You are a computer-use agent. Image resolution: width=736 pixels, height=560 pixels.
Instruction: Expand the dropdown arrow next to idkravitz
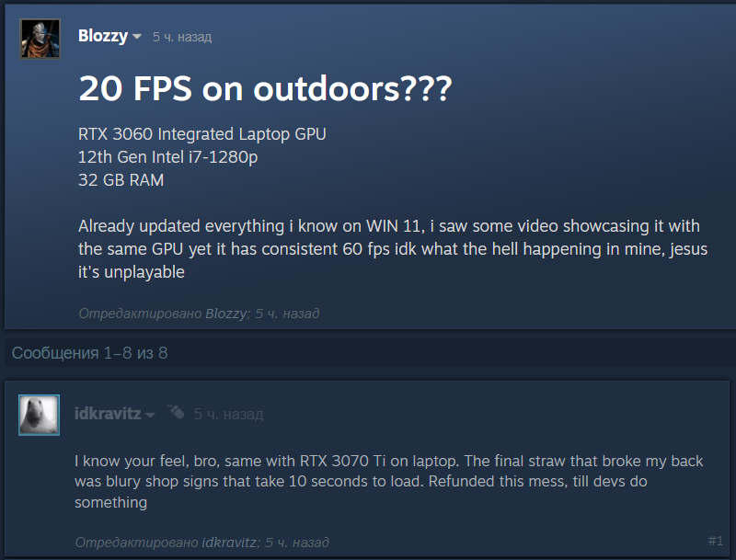click(x=150, y=415)
